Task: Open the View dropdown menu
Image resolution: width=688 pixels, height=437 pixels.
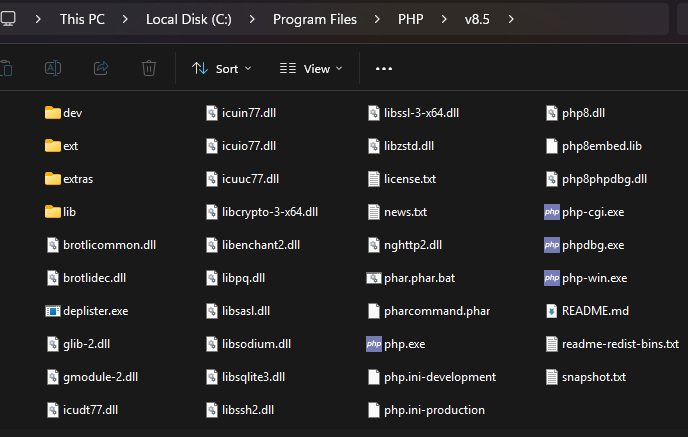Action: pos(311,68)
